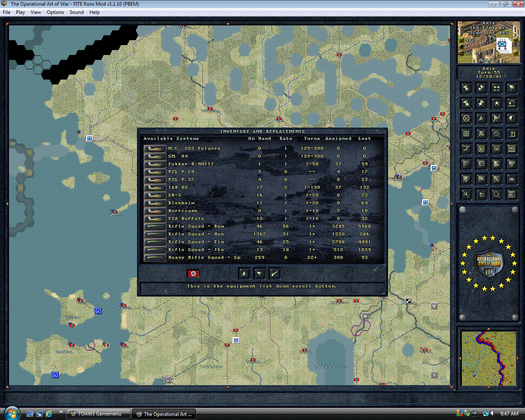Click the volume icon in the system tray

coord(492,413)
